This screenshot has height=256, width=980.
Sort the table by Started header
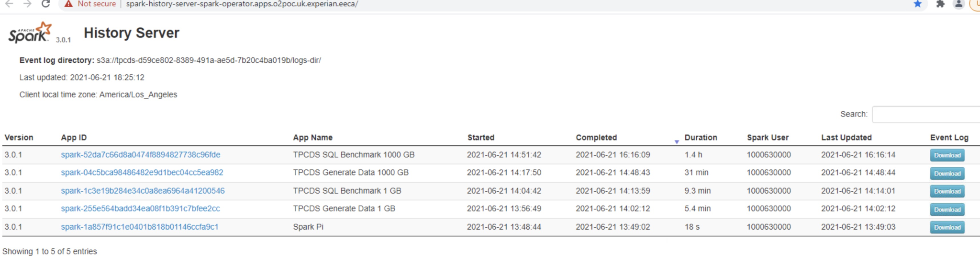pyautogui.click(x=480, y=138)
